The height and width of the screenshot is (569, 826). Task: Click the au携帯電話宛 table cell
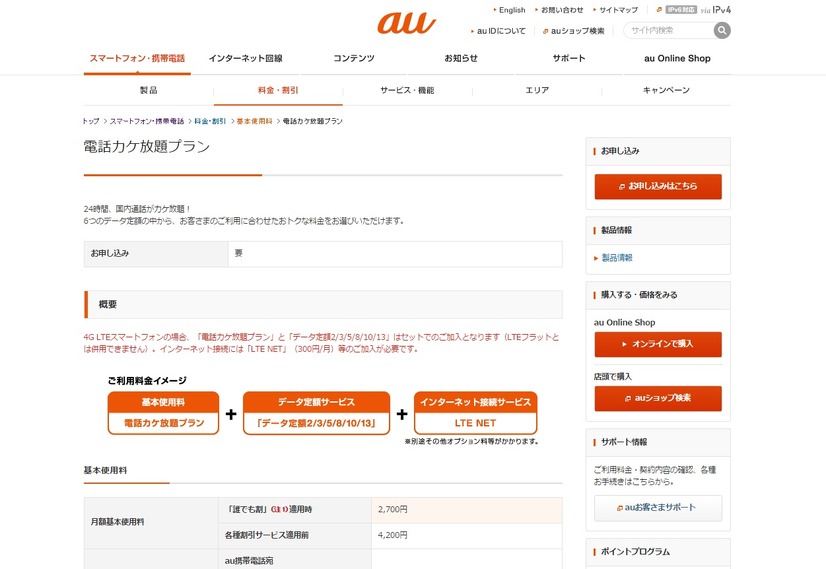click(295, 560)
